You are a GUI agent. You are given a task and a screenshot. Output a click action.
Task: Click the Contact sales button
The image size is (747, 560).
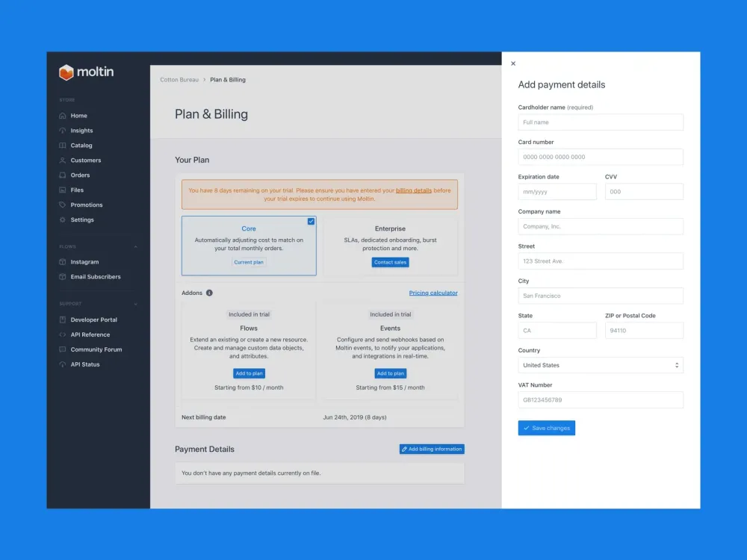(x=391, y=263)
